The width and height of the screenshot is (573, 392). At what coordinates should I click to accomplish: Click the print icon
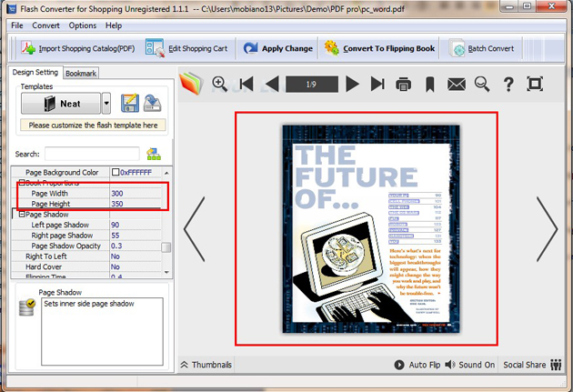click(404, 84)
